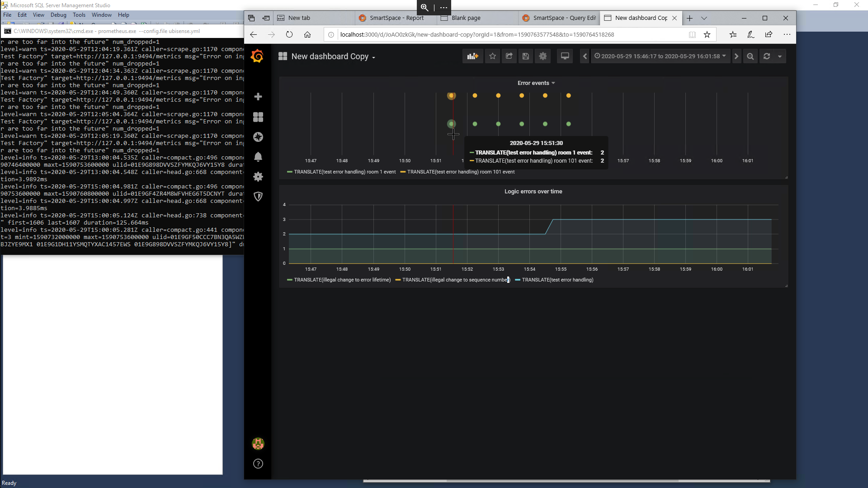This screenshot has width=868, height=488.
Task: Open Debug menu in SQL Server Management Studio
Action: point(58,15)
